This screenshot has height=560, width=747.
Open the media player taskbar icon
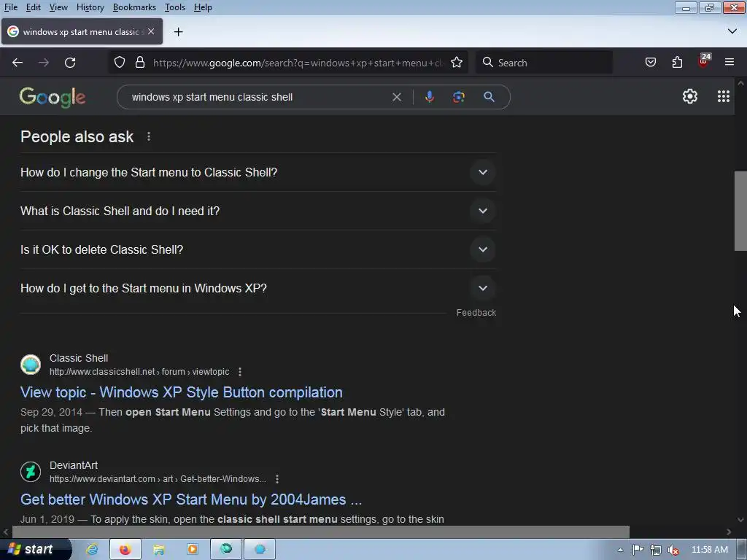coord(192,550)
